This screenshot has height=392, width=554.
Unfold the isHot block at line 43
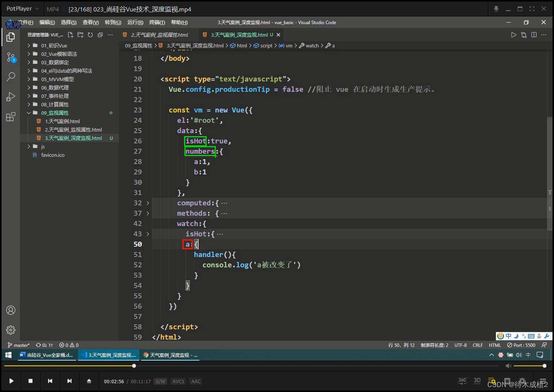coord(148,234)
